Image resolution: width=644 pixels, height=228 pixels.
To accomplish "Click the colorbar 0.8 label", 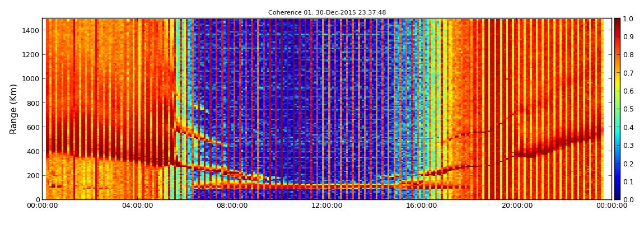I will click(x=629, y=55).
